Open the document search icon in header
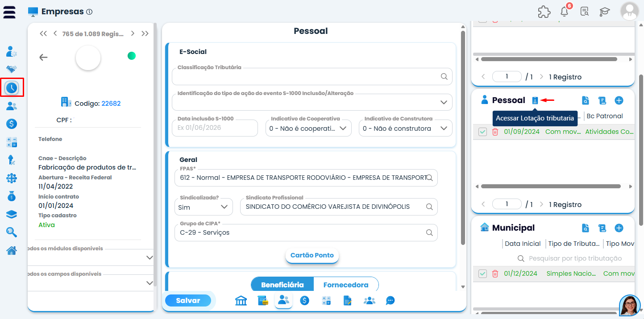The width and height of the screenshot is (644, 319). click(585, 12)
